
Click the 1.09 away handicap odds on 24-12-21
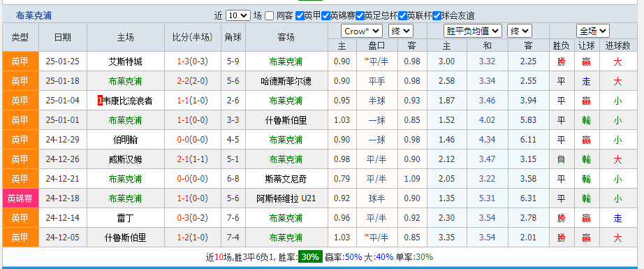pyautogui.click(x=412, y=179)
